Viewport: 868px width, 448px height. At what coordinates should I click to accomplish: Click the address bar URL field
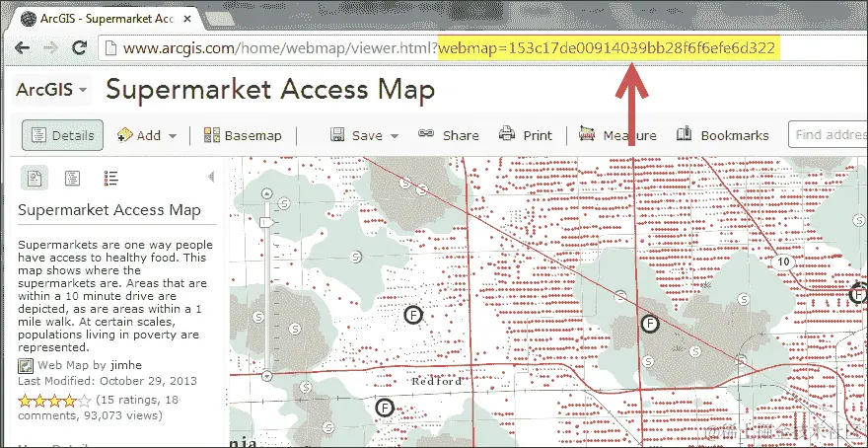pyautogui.click(x=482, y=48)
